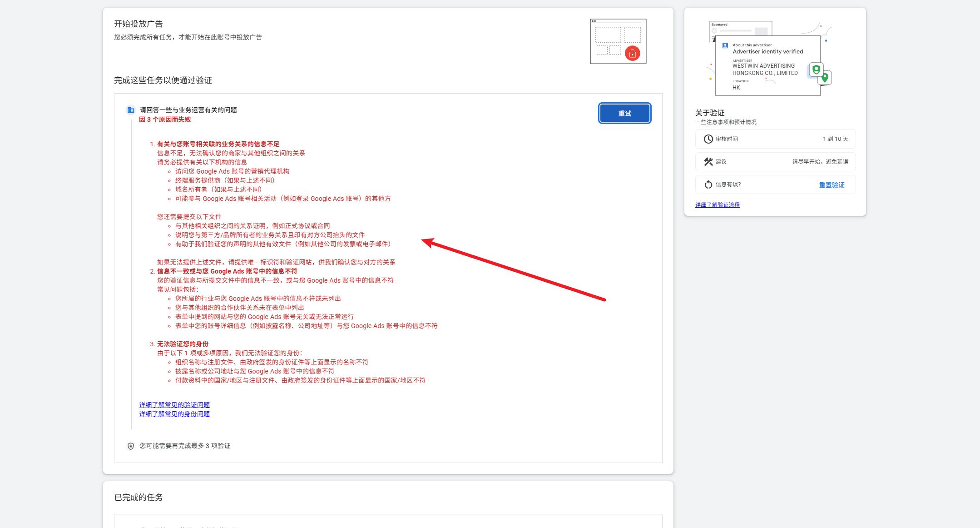Open the 详细了解验证流程 link
The width and height of the screenshot is (980, 528).
pos(717,205)
